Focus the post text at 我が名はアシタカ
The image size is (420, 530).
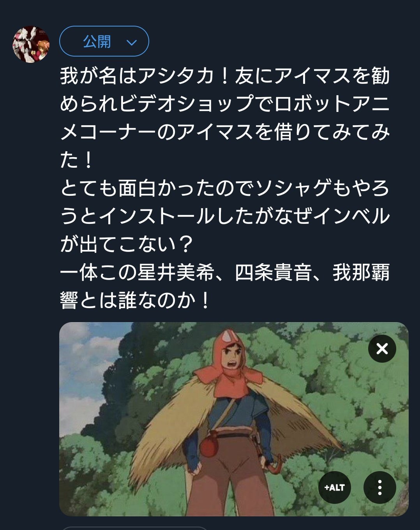(138, 76)
